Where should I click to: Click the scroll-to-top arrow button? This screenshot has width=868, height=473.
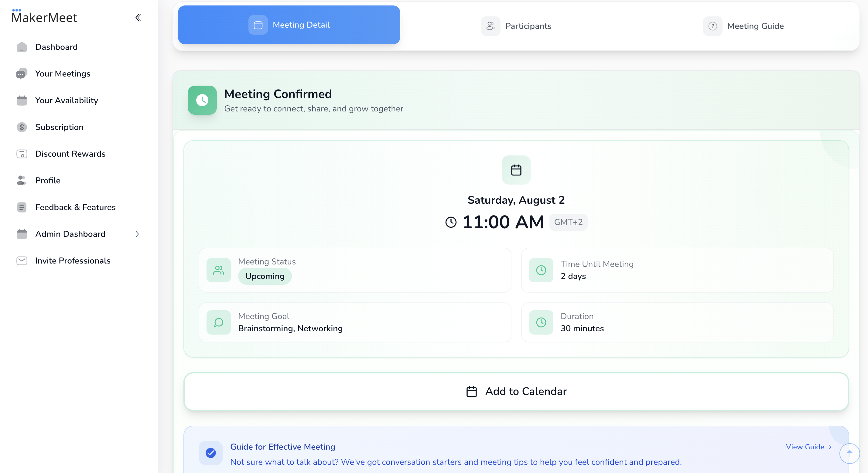[x=849, y=453]
